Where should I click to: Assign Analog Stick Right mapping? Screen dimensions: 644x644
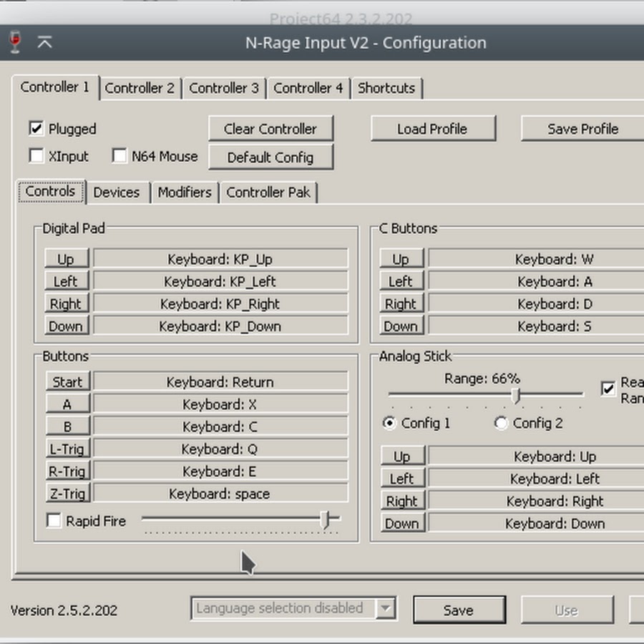tap(403, 501)
